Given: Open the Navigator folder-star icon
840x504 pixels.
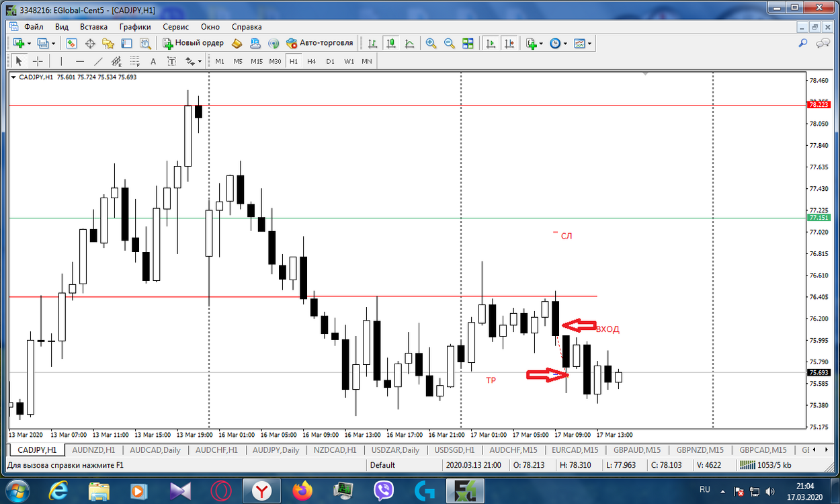Looking at the screenshot, I should 108,43.
